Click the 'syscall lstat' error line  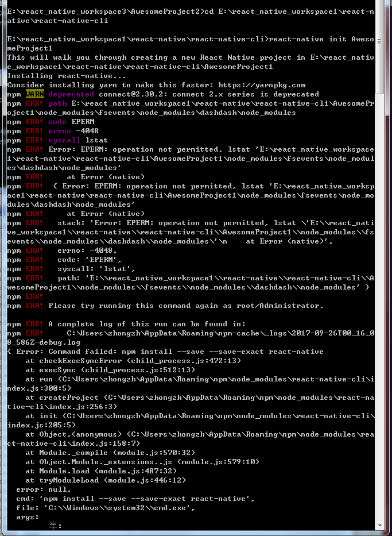click(57, 140)
